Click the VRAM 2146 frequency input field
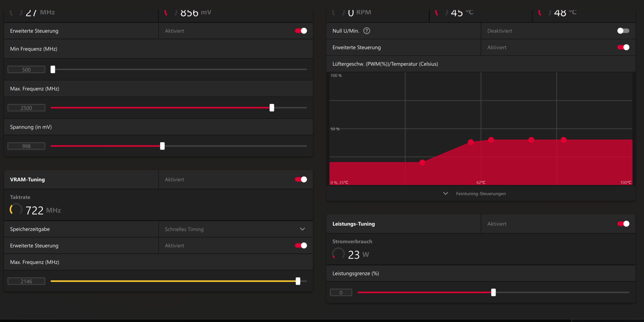The image size is (644, 322). pos(26,281)
